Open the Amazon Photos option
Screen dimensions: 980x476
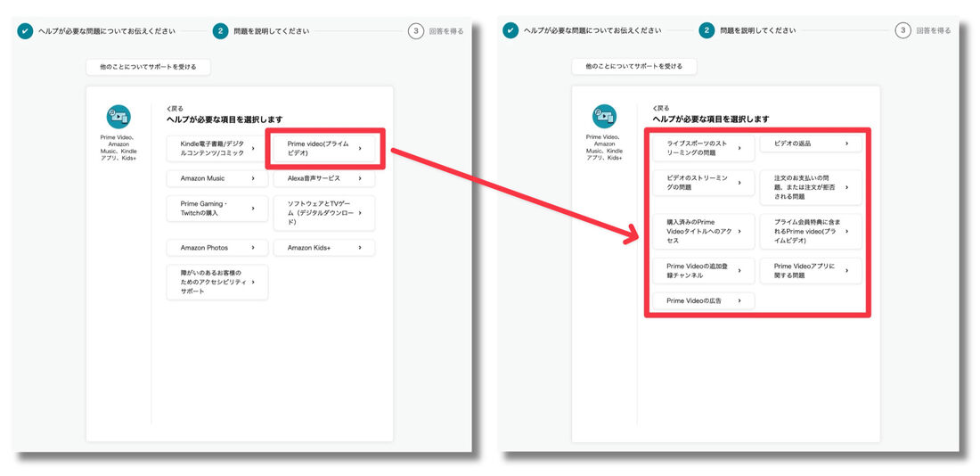point(216,248)
